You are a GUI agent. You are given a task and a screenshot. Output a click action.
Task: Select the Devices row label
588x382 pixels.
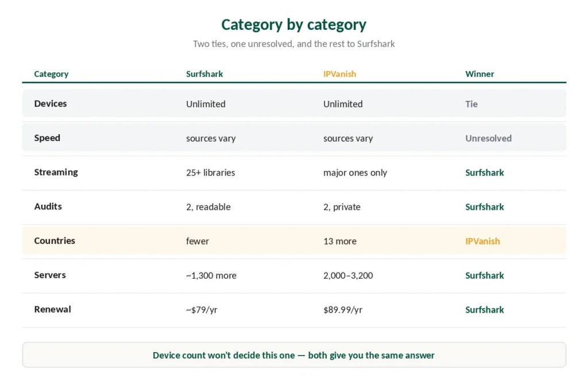tap(51, 103)
